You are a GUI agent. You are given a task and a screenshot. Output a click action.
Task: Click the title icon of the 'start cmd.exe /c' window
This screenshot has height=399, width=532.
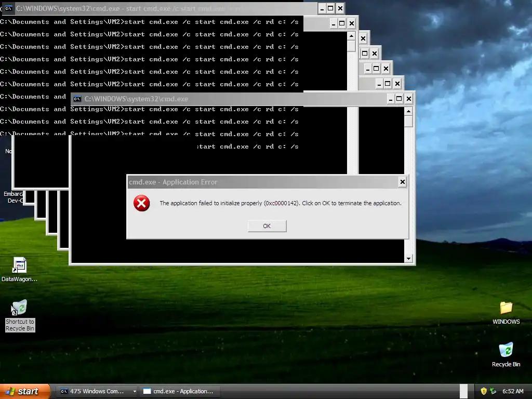[x=8, y=8]
